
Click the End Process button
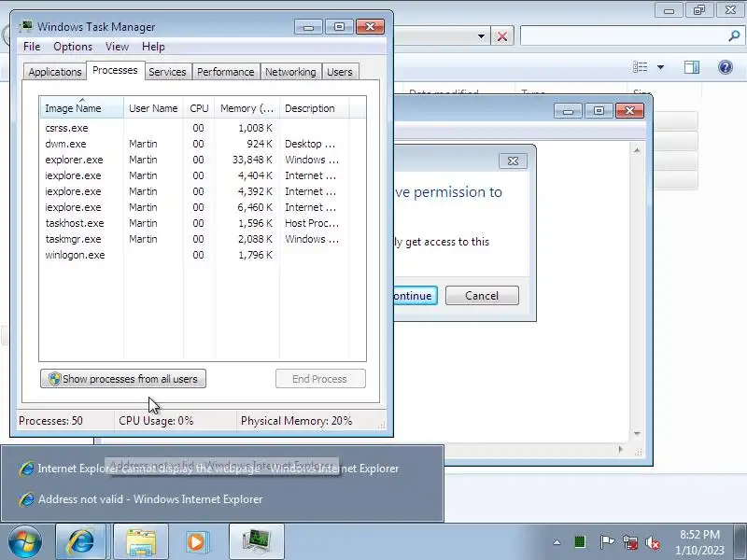pos(320,379)
